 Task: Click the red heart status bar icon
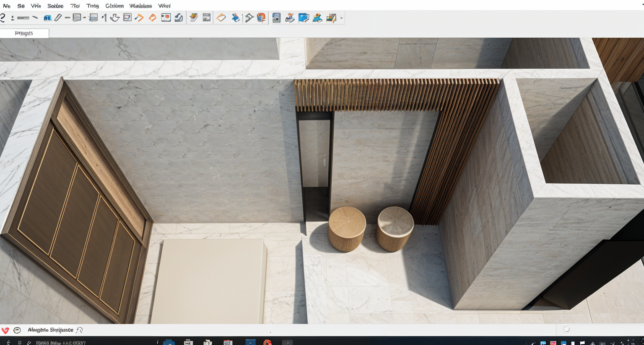tap(5, 330)
